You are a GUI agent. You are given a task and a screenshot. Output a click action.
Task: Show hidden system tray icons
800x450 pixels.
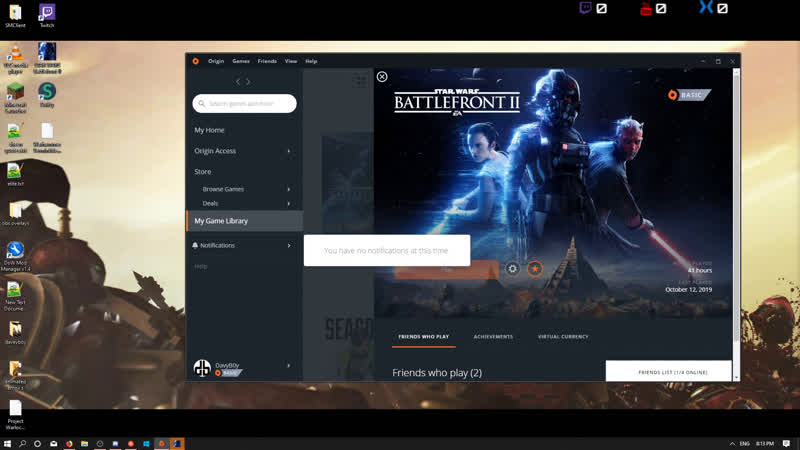732,444
